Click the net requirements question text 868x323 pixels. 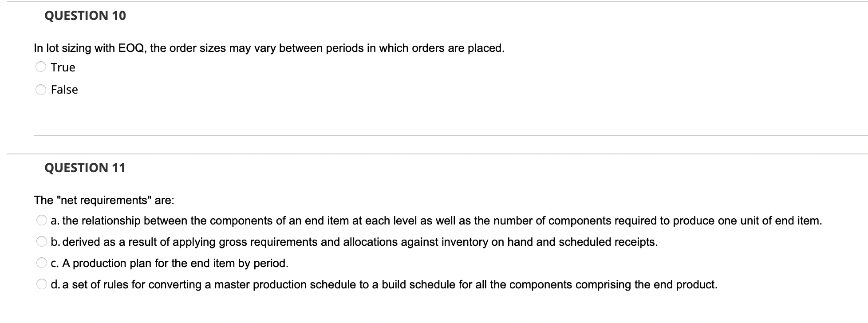tap(104, 200)
